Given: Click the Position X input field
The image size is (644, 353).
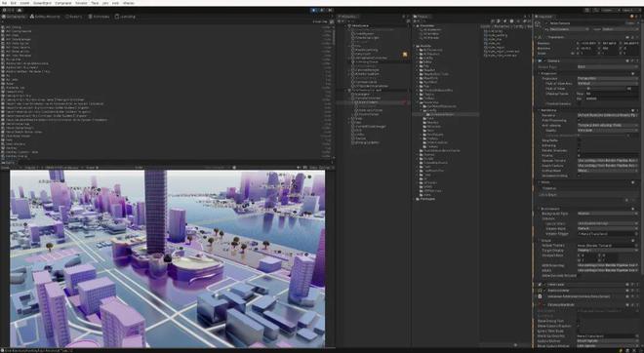Looking at the screenshot, I should pyautogui.click(x=588, y=43).
